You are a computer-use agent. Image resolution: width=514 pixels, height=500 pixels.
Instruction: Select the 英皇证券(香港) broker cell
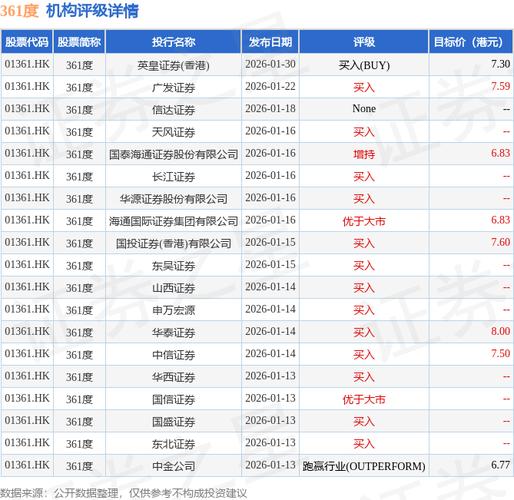[173, 65]
